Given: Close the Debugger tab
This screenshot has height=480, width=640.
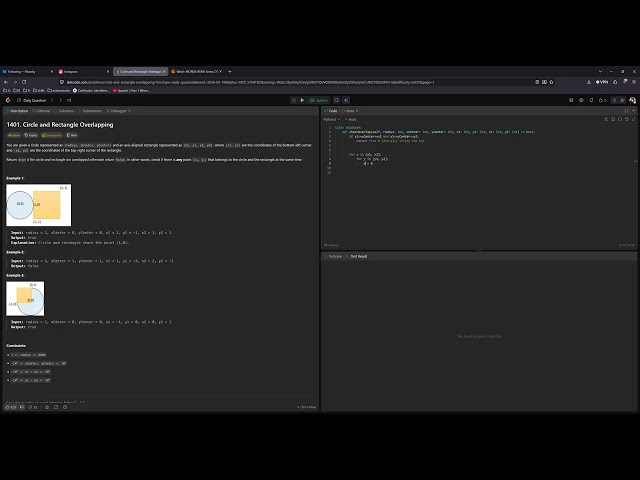Looking at the screenshot, I should click(130, 111).
